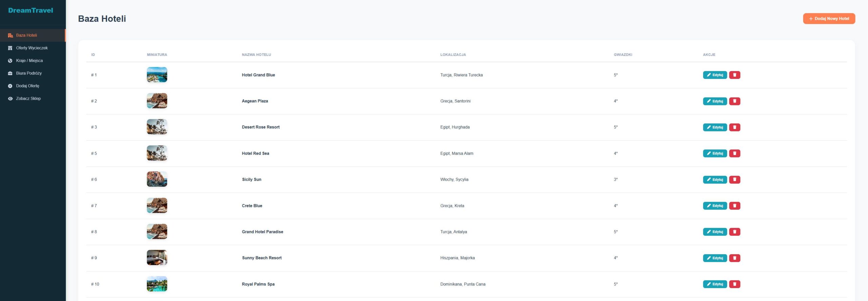Edit the Crete Blue hotel

tap(715, 206)
